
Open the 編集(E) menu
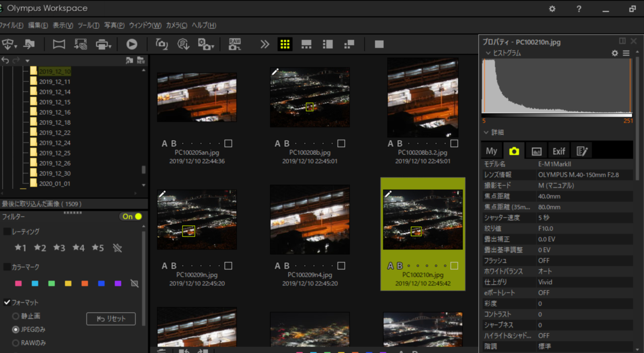pyautogui.click(x=38, y=25)
